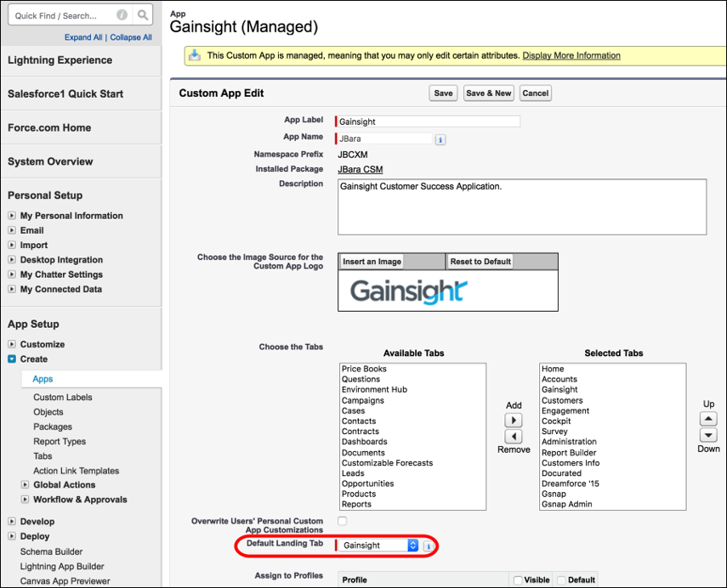This screenshot has width=727, height=588.
Task: Open Custom Labels in sidebar
Action: click(63, 397)
